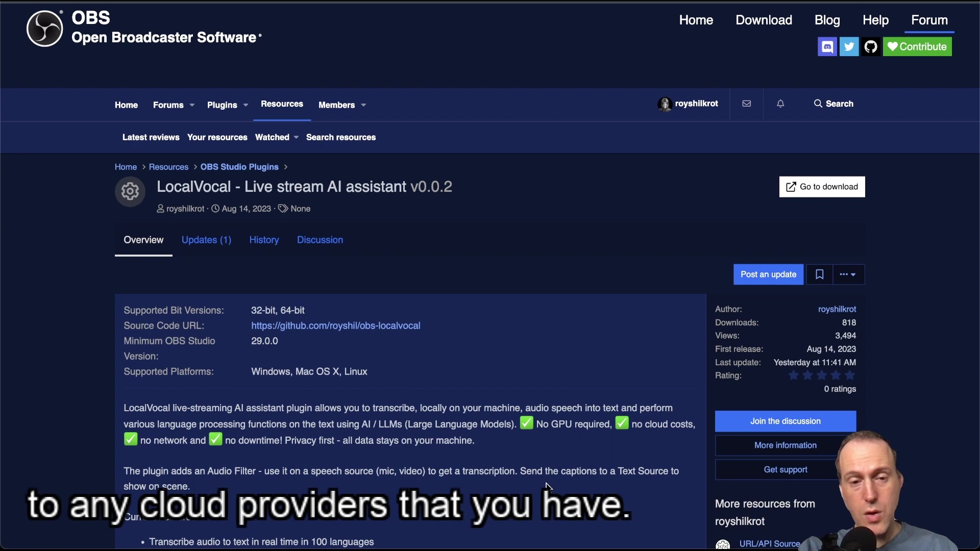Bookmark this resource
The height and width of the screenshot is (551, 980).
(x=820, y=274)
